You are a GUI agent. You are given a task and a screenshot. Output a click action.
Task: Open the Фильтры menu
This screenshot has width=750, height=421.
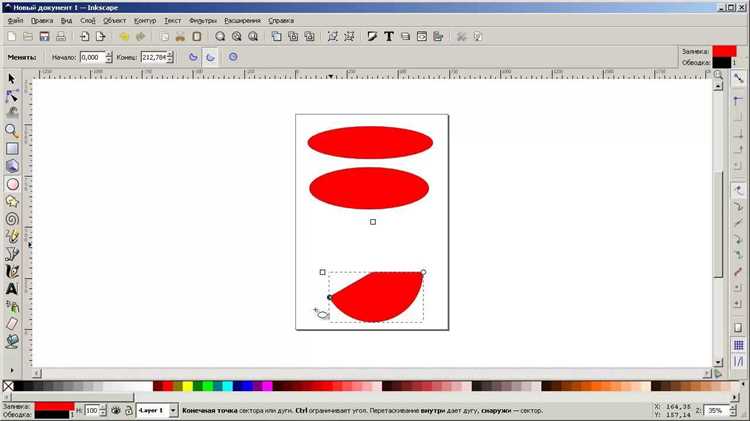[x=203, y=21]
